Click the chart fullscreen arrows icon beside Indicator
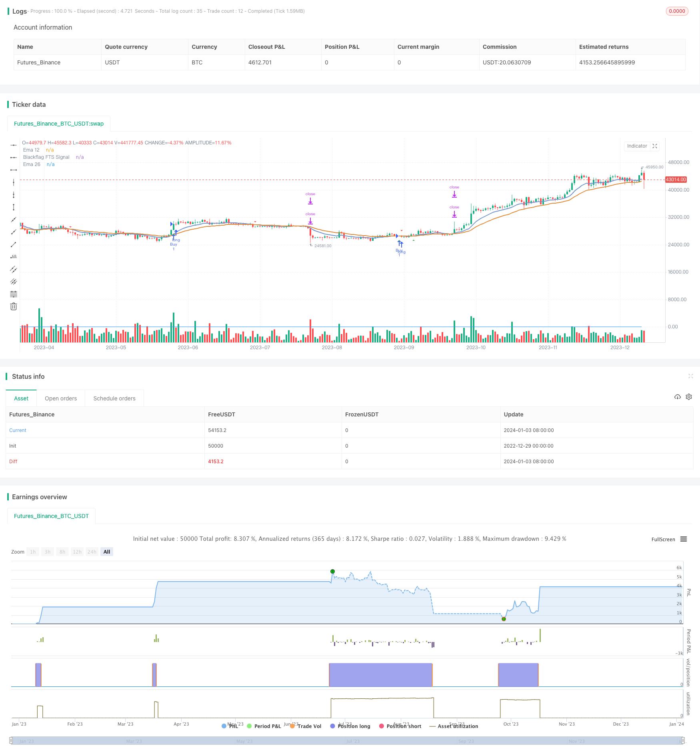 tap(655, 146)
